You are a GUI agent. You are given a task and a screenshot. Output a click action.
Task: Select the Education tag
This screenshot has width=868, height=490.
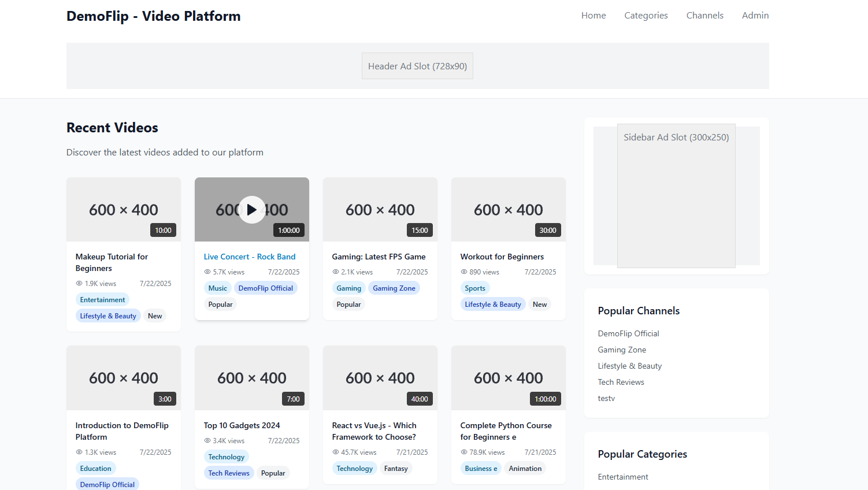96,469
